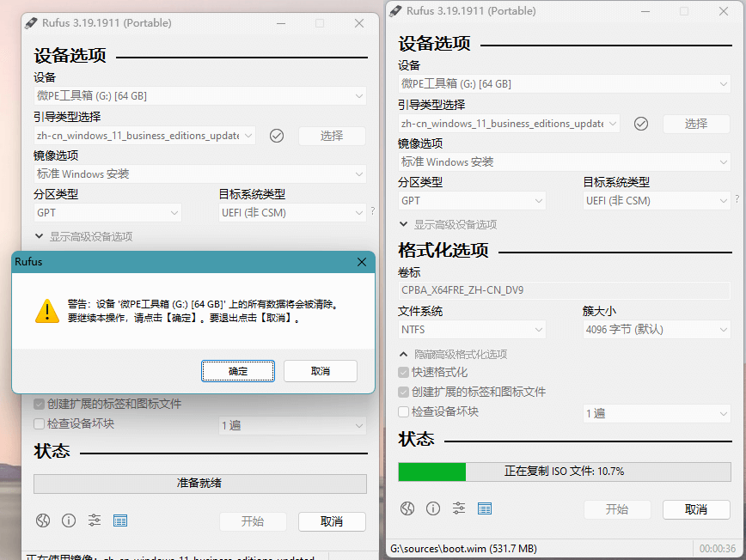Click checksum checkmark icon in left window
Viewport: 746px width, 560px height.
pos(277,136)
